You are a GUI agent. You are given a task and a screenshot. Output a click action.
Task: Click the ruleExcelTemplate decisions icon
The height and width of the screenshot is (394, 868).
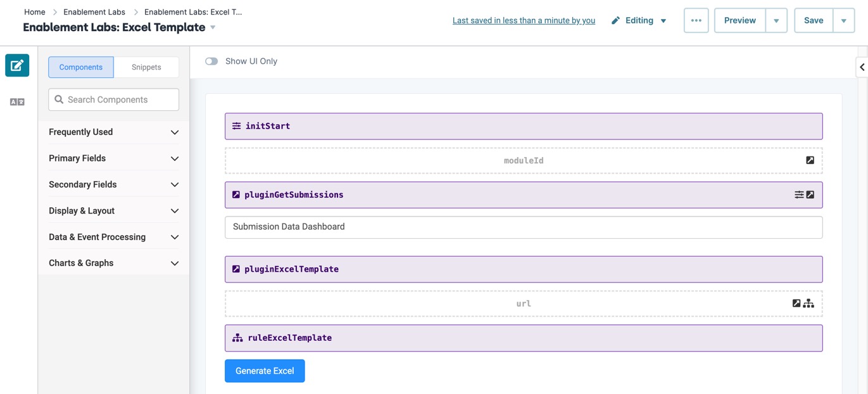click(237, 338)
